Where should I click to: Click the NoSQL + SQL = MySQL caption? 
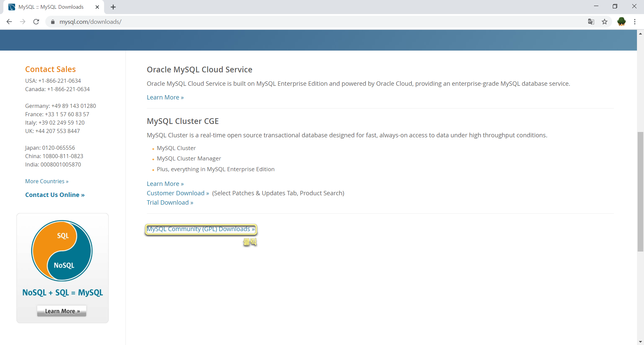[62, 292]
